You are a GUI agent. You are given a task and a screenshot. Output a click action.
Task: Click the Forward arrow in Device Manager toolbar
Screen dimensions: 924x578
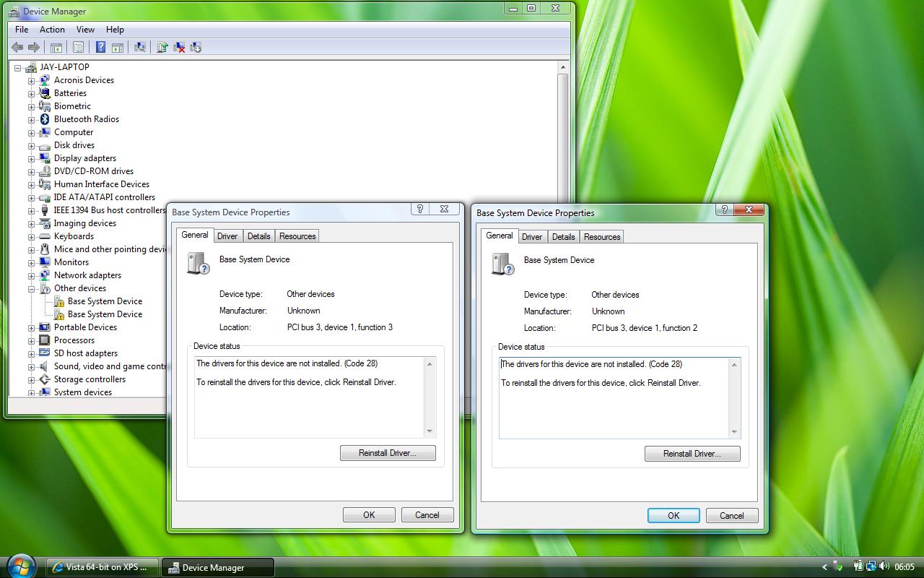[33, 48]
